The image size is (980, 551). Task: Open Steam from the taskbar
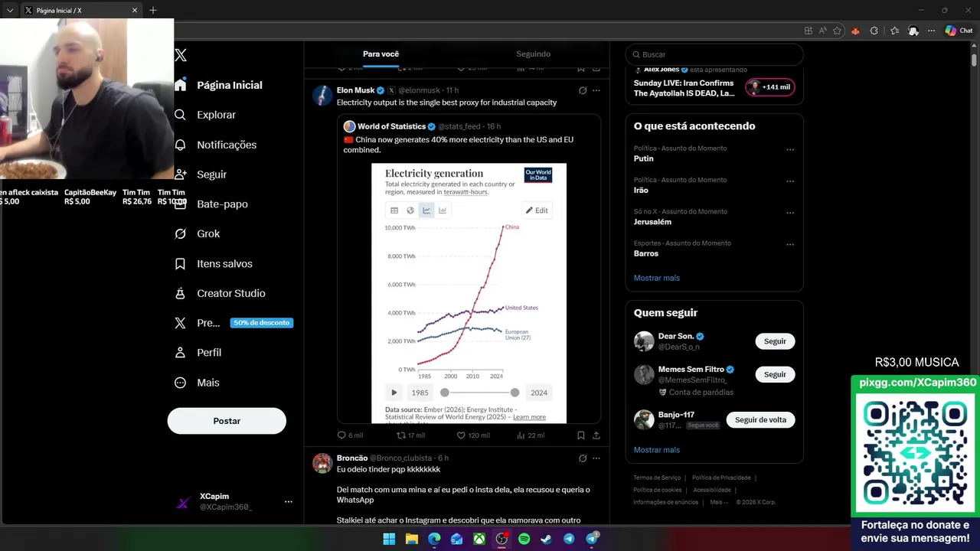point(546,539)
